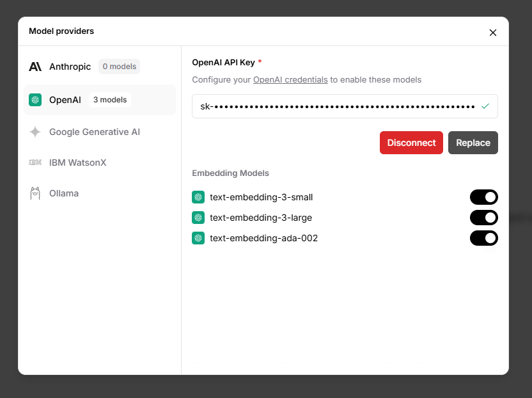Viewport: 532px width, 398px height.
Task: Select the OpenAI provider entry
Action: point(100,100)
